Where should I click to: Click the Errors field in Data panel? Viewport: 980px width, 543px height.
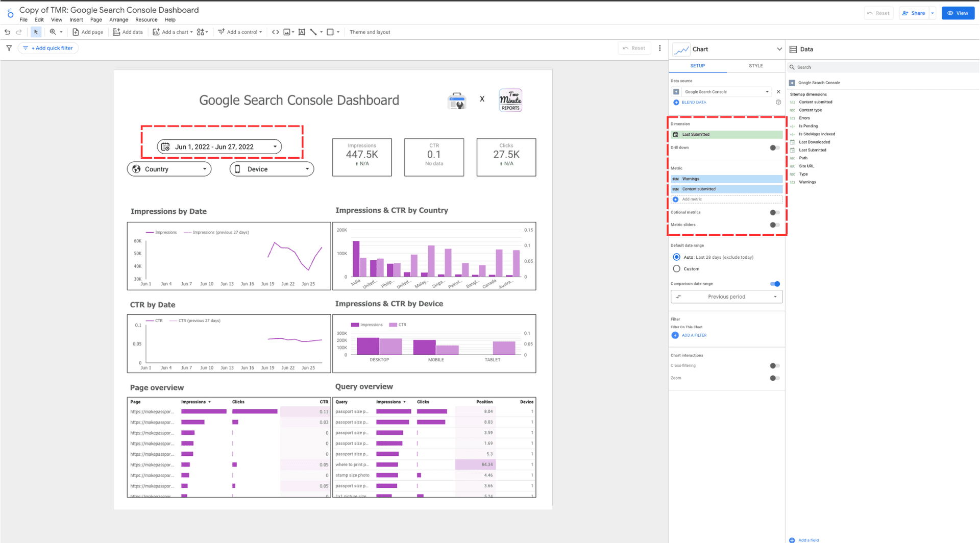(804, 118)
